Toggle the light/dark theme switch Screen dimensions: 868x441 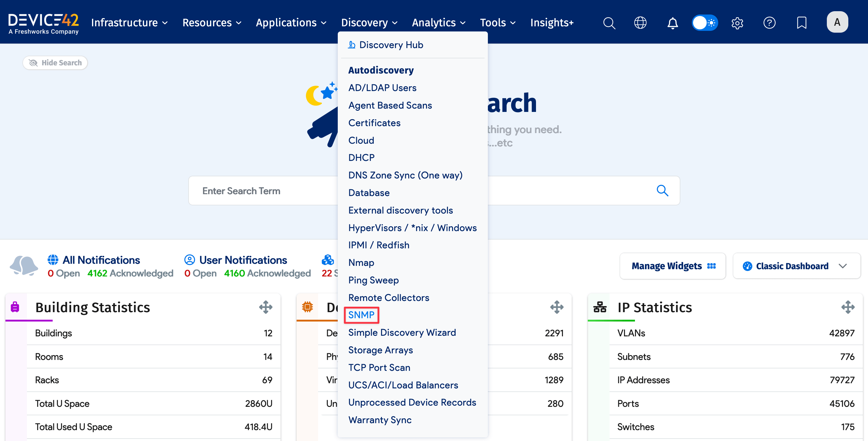point(705,23)
